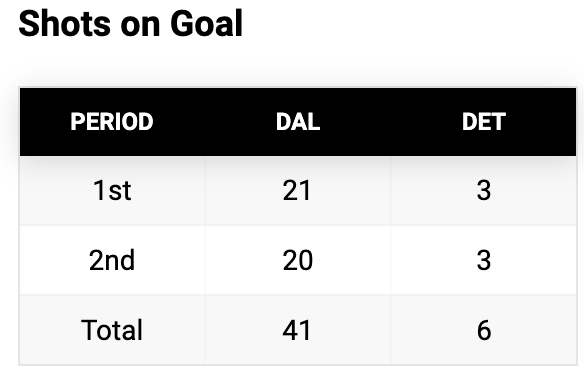Select DET total shots value 6
The height and width of the screenshot is (370, 584).
[x=484, y=330]
